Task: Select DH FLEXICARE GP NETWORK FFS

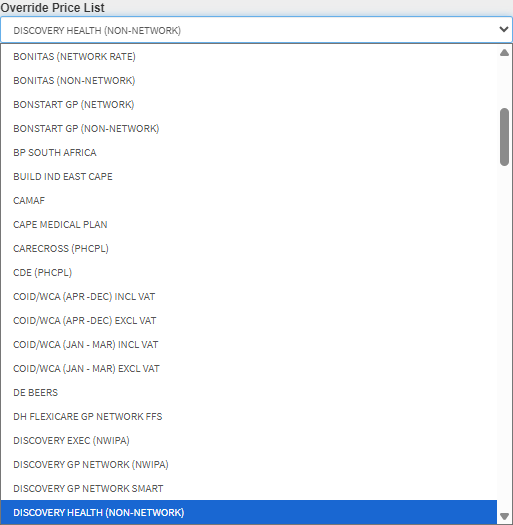Action: 249,417
